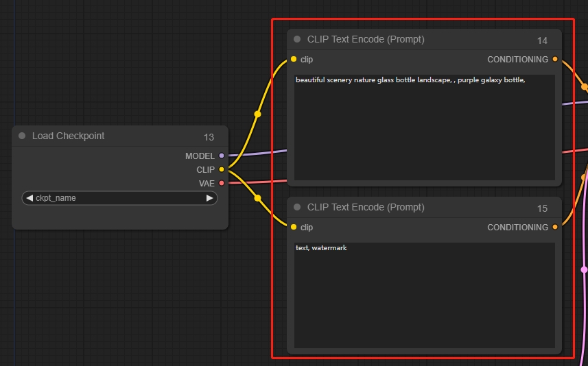Select next checkpoint with the ckpt_name right arrow
This screenshot has width=588, height=366.
pos(209,198)
